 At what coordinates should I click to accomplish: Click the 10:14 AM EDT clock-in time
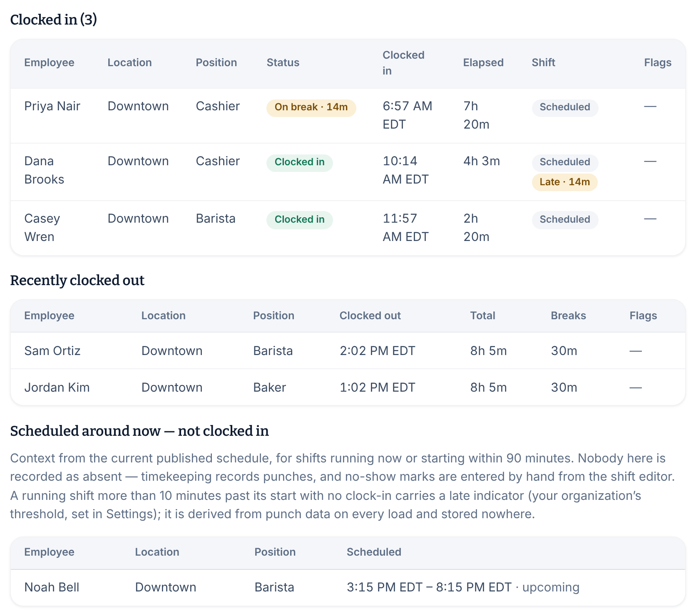click(405, 170)
